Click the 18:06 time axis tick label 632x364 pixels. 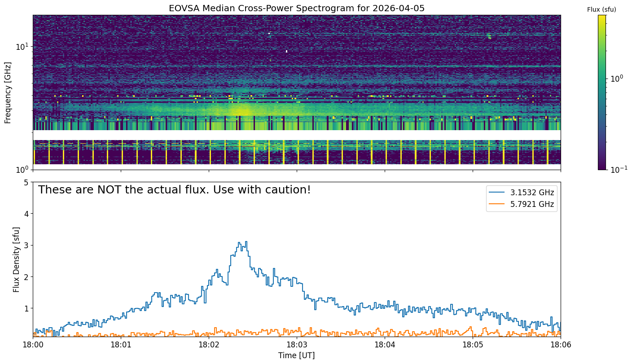pyautogui.click(x=561, y=346)
